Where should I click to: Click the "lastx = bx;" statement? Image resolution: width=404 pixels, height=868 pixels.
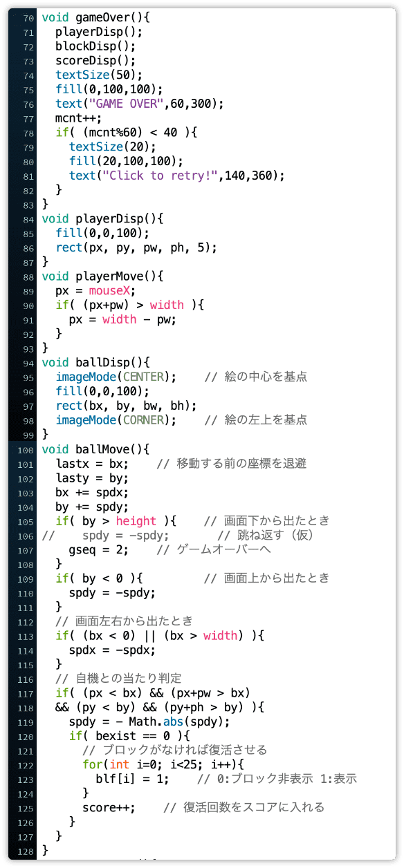click(x=93, y=463)
